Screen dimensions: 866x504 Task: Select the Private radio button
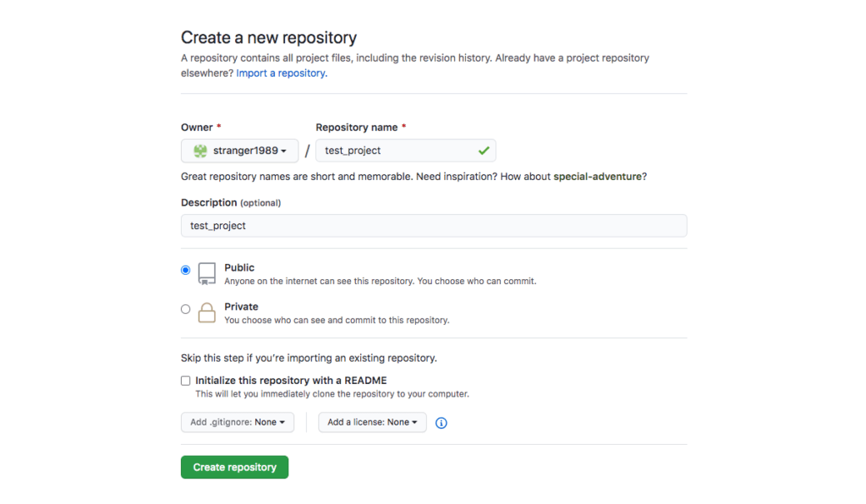coord(185,310)
